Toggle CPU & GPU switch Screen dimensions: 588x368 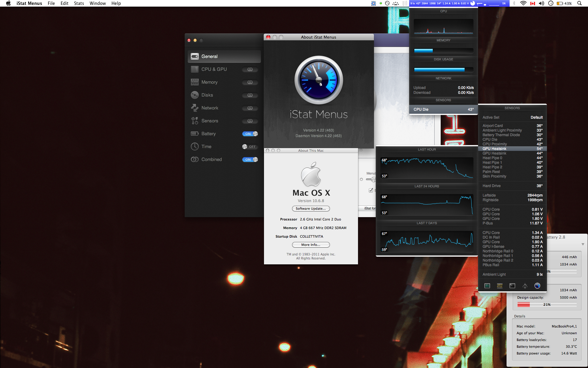click(x=250, y=69)
